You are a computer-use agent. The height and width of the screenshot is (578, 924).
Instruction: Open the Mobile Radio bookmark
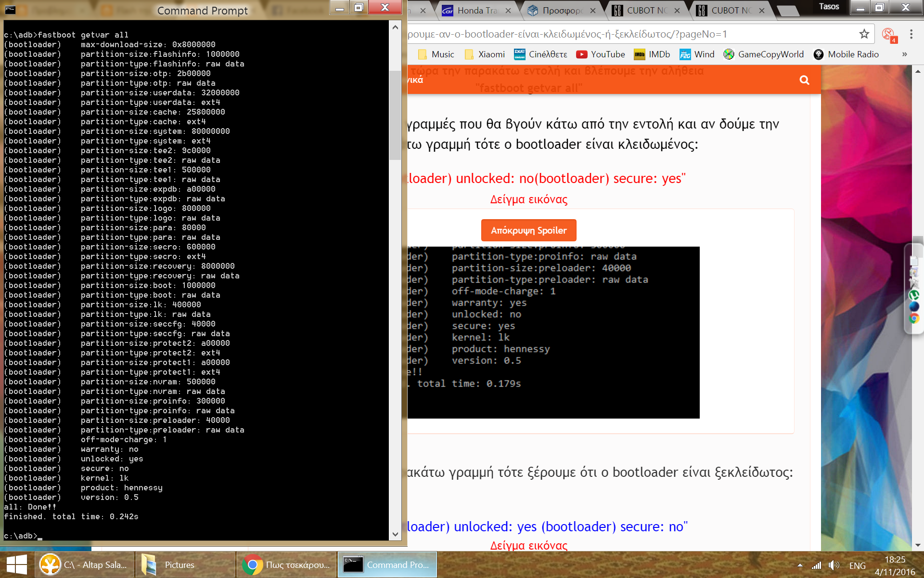point(846,54)
